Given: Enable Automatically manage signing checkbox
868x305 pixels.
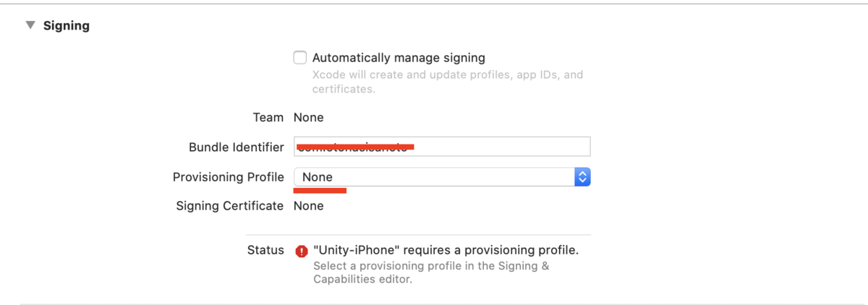Looking at the screenshot, I should point(300,58).
